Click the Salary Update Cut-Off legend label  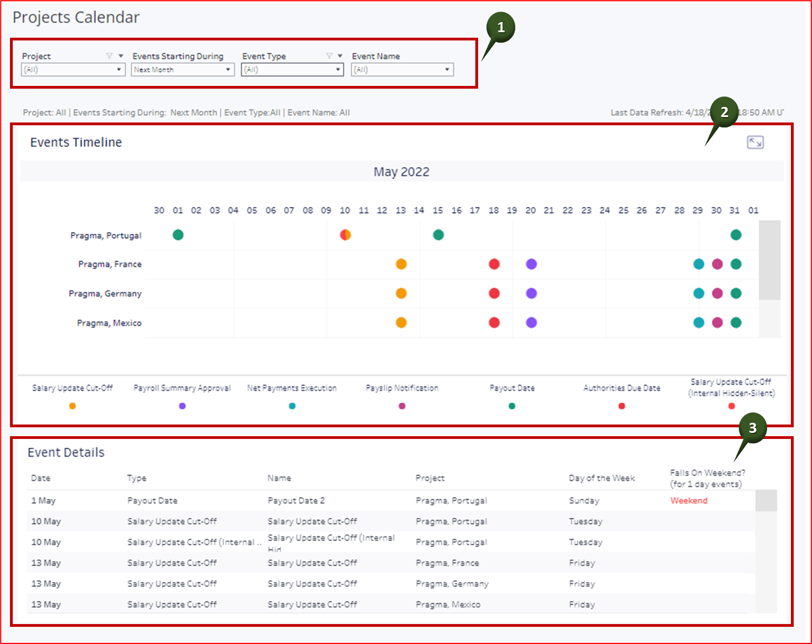72,388
